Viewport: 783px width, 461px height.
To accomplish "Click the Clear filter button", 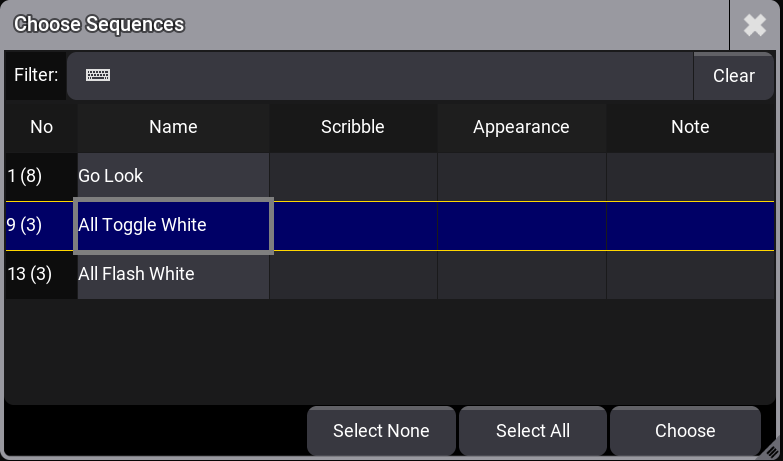I will click(733, 76).
